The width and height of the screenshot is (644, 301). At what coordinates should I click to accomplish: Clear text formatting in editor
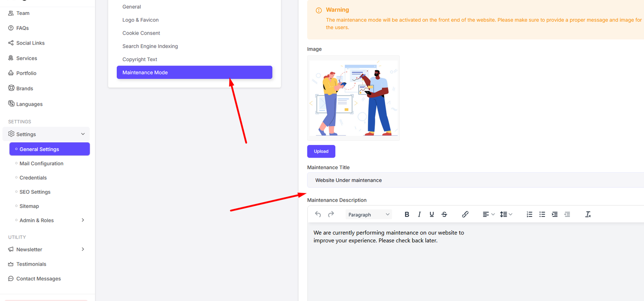[x=588, y=215]
